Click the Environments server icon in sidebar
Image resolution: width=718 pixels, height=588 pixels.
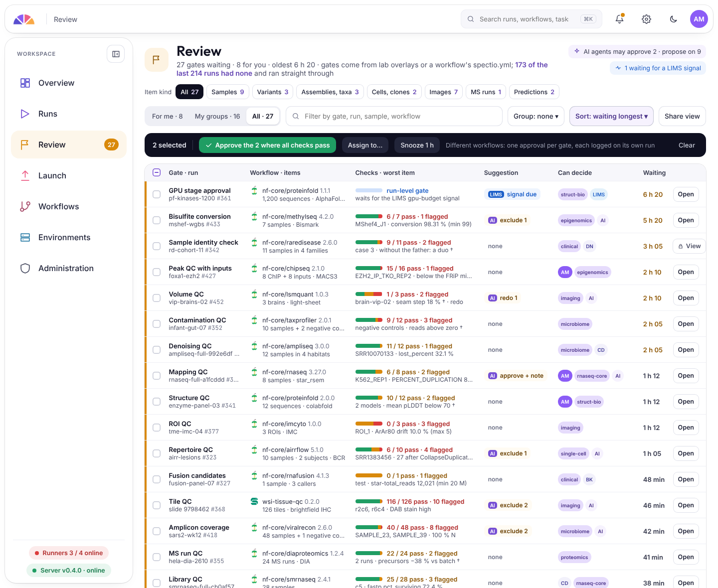(x=25, y=237)
